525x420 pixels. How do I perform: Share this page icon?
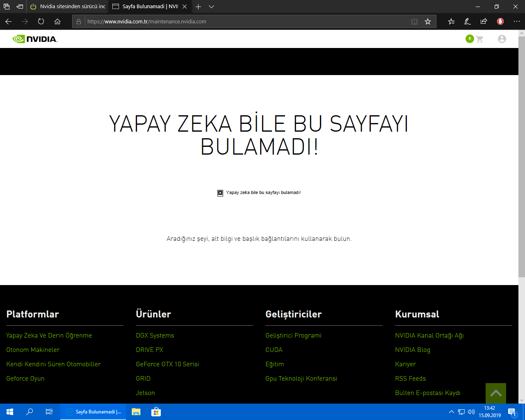(x=484, y=21)
